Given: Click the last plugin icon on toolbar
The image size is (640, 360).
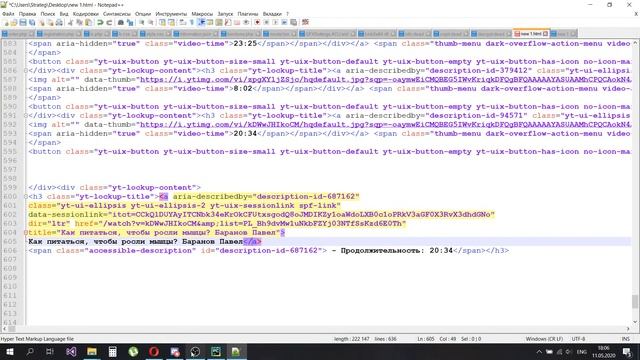Looking at the screenshot, I should pyautogui.click(x=305, y=22).
